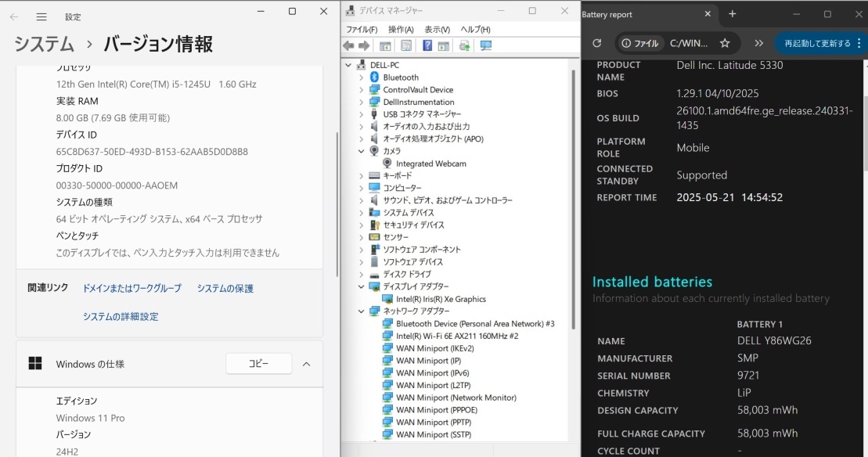Select Bluetooth Device (Personal Area Network) #3
Viewport: 868px width, 457px height.
point(475,324)
